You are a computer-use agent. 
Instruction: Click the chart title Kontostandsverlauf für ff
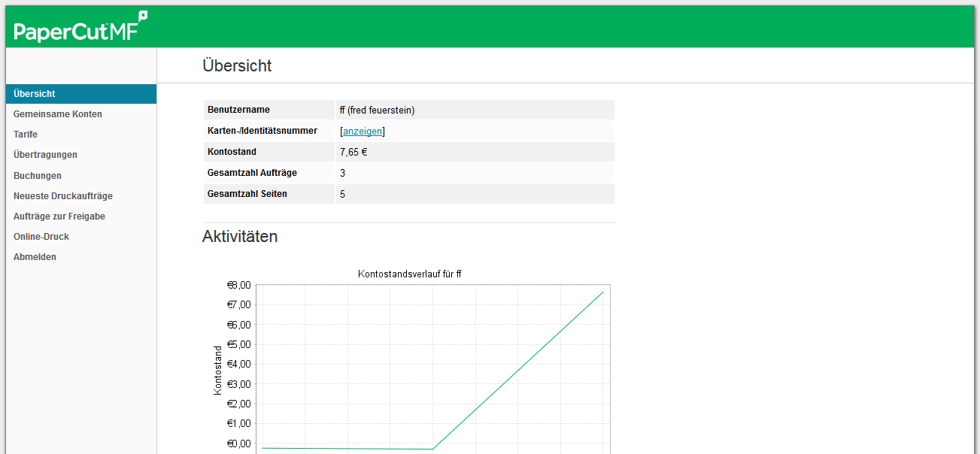pyautogui.click(x=409, y=274)
